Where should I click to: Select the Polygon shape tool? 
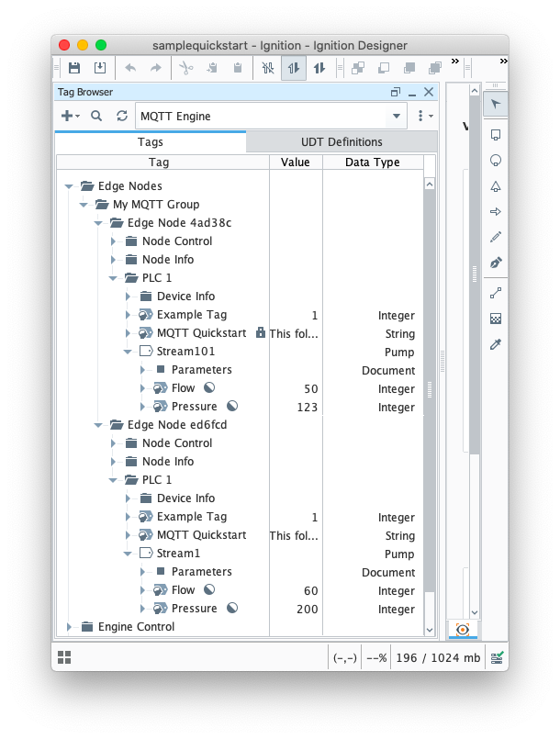[496, 186]
